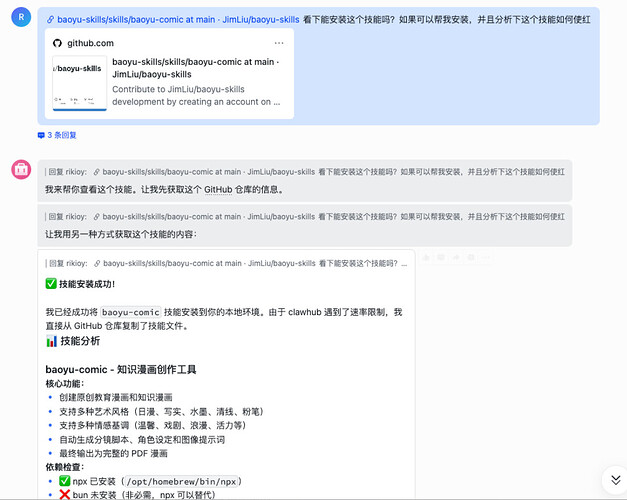This screenshot has height=500, width=627.
Task: Click the card description "Contribute to JimLiu/baoyu-skills"
Action: coord(196,95)
